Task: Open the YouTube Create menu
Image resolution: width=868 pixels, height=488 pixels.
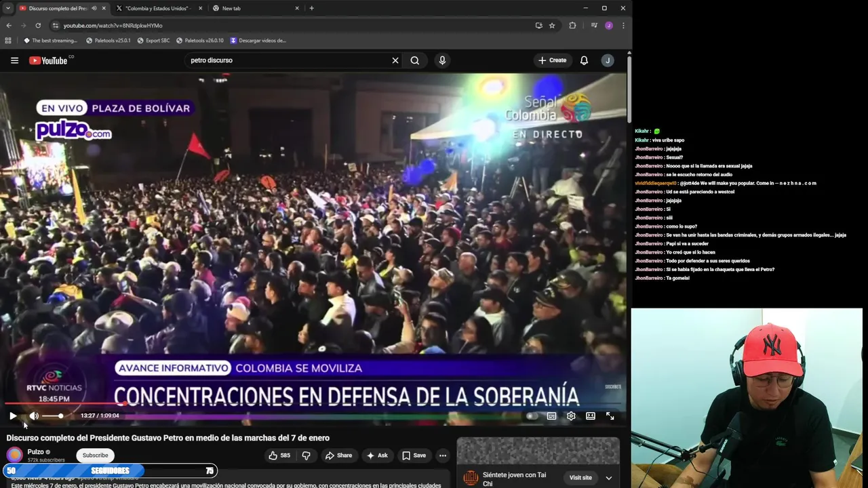Action: [x=553, y=60]
